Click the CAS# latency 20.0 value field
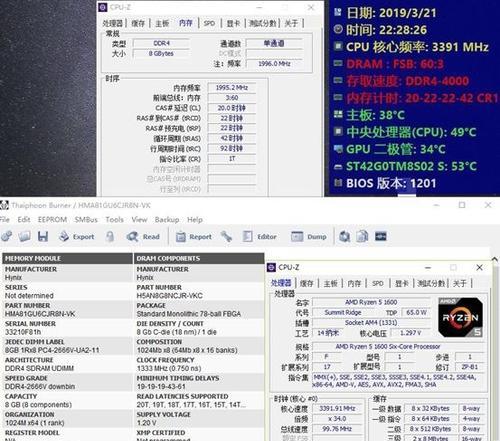500x441 pixels. pyautogui.click(x=232, y=108)
